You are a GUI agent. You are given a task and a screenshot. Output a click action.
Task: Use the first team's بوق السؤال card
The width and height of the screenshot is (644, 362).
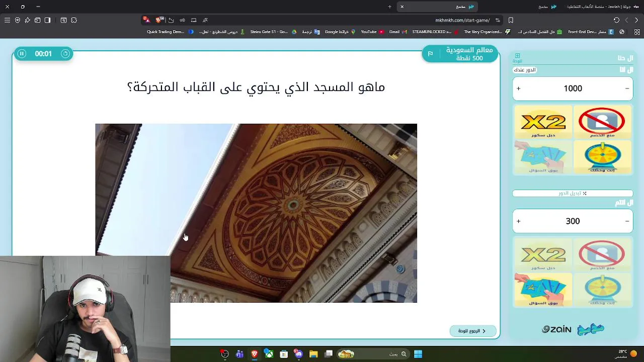[x=543, y=157]
